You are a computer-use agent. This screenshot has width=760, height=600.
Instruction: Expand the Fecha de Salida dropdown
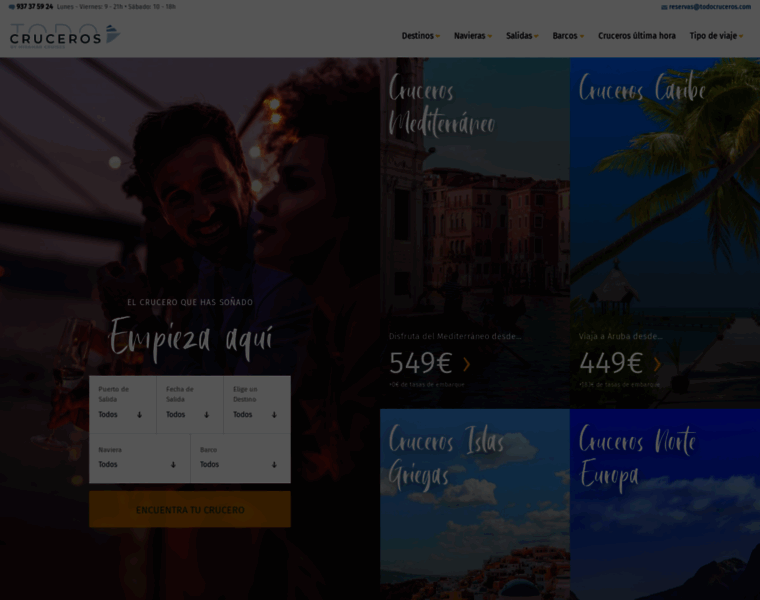click(190, 404)
